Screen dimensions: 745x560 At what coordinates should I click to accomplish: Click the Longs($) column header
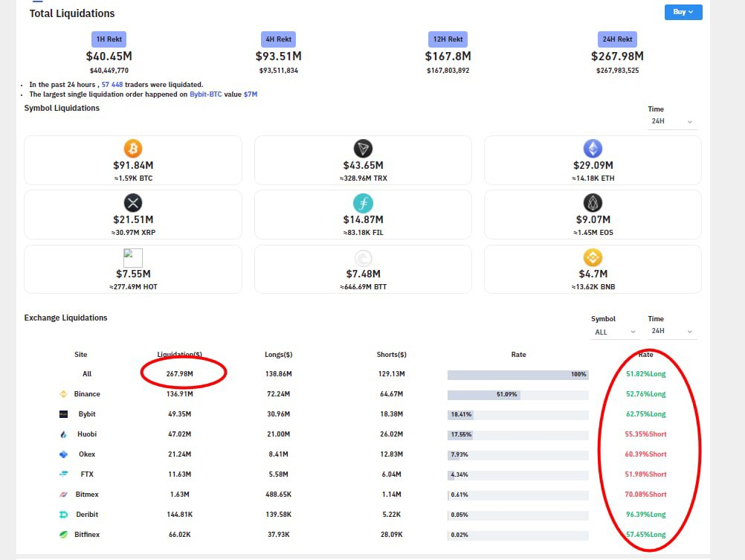coord(278,355)
